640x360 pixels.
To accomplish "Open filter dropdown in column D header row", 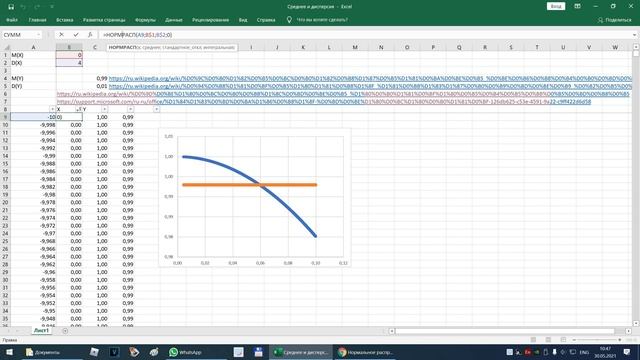I will click(130, 109).
